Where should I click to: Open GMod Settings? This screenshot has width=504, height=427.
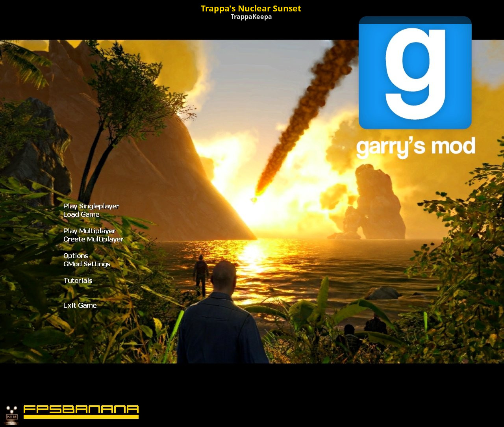[x=87, y=264]
